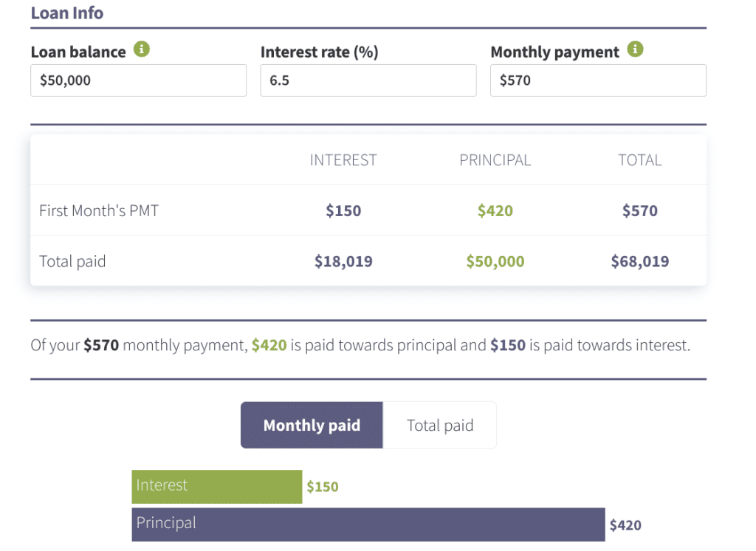Viewport: 756px width, 551px height.
Task: Click inside the Loan balance input field
Action: point(138,80)
